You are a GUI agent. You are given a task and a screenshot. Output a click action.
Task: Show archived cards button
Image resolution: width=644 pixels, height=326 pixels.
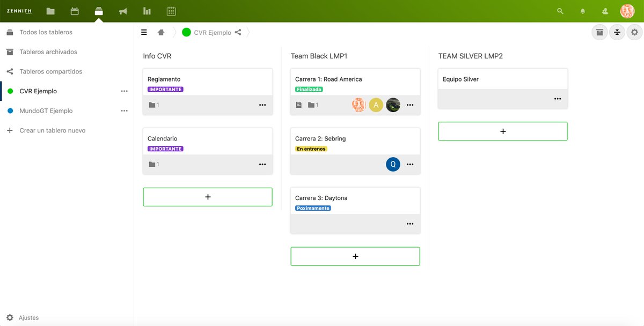pos(600,32)
